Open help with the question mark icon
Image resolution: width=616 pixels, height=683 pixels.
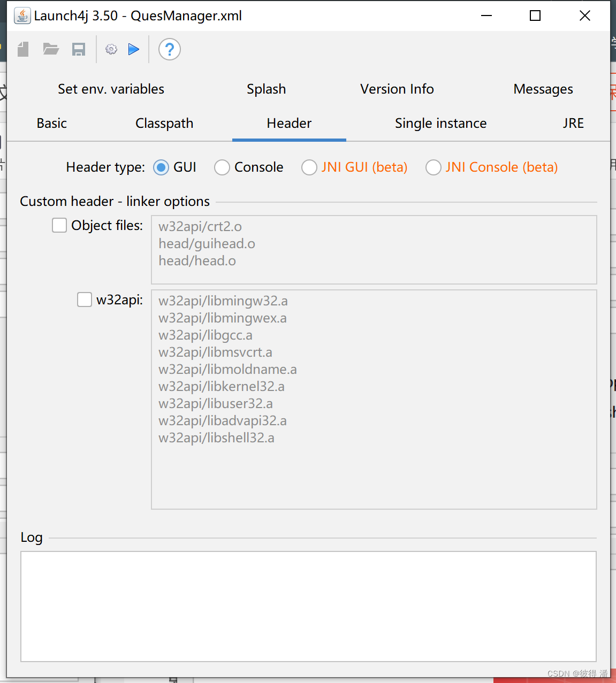(x=170, y=49)
